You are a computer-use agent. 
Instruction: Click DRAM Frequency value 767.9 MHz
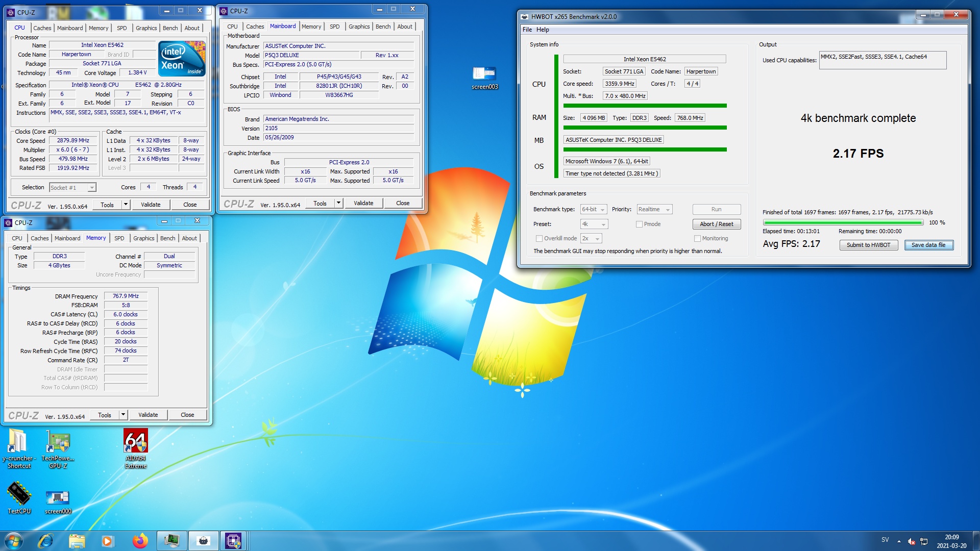point(126,296)
